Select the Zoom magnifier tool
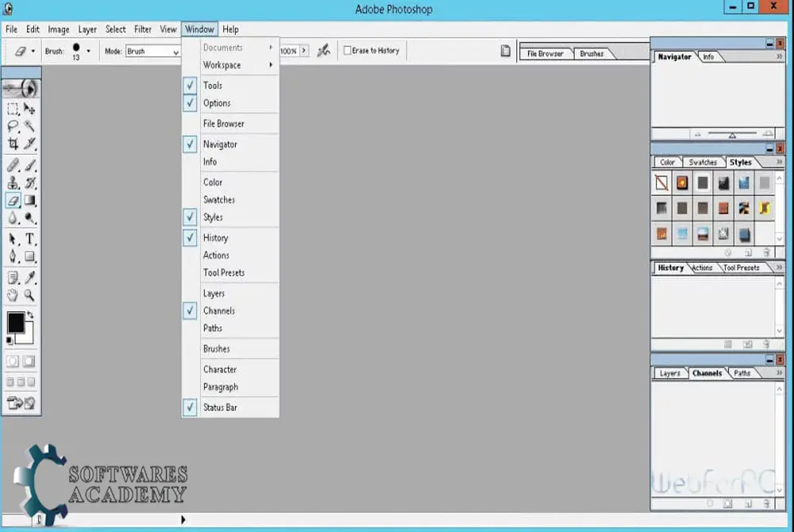Viewport: 794px width, 532px height. pos(29,295)
